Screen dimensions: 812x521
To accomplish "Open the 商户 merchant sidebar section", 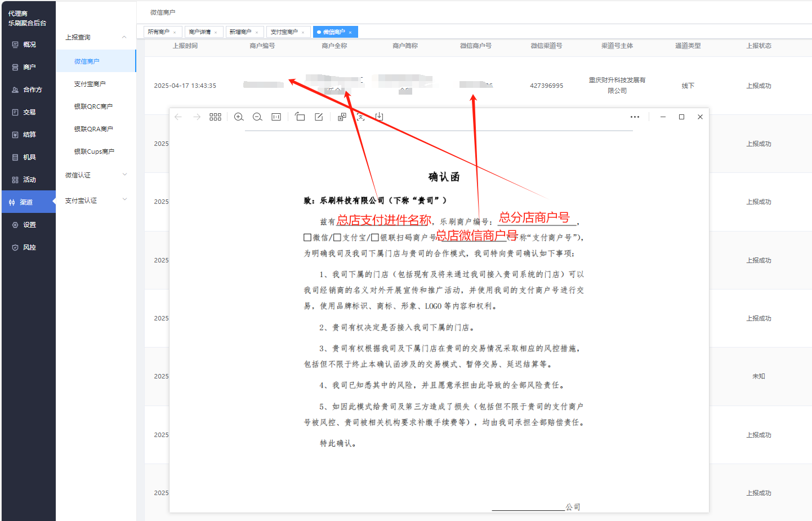I will [x=29, y=67].
